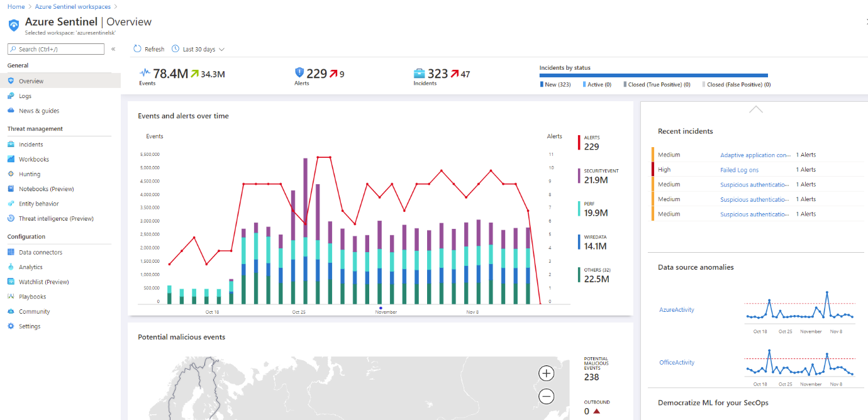The height and width of the screenshot is (420, 868).
Task: Click the 323 incidents count
Action: [x=438, y=74]
